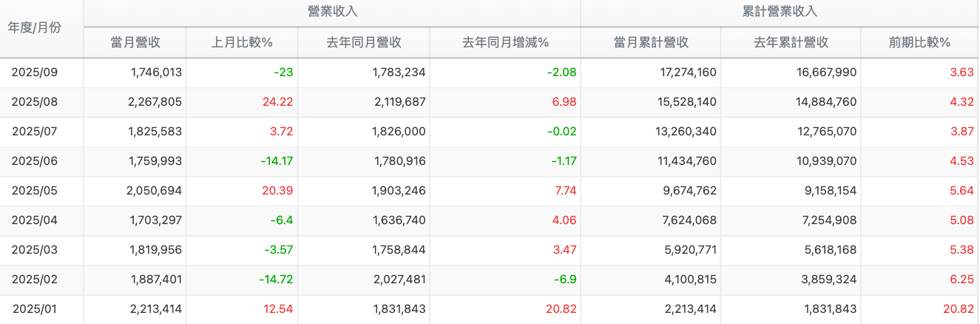Select the 2025/09 date cell

coord(35,72)
